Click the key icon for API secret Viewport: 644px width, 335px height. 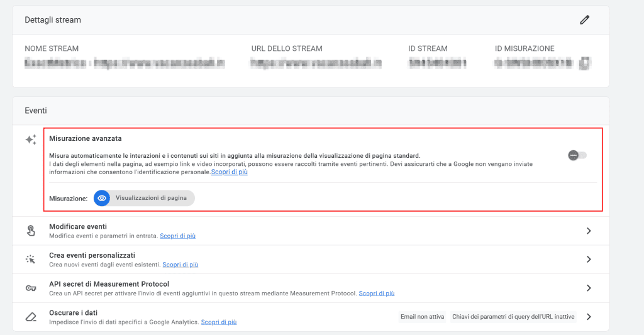click(31, 288)
